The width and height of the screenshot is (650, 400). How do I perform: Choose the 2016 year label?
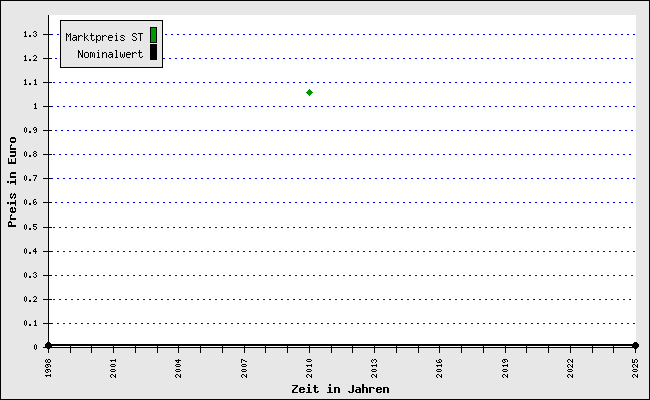(x=440, y=366)
